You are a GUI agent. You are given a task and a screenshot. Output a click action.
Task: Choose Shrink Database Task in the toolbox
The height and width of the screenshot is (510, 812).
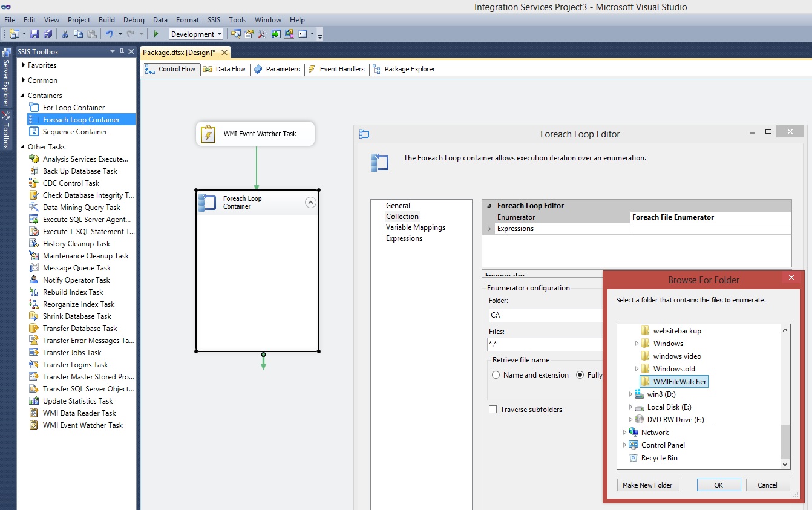click(77, 316)
